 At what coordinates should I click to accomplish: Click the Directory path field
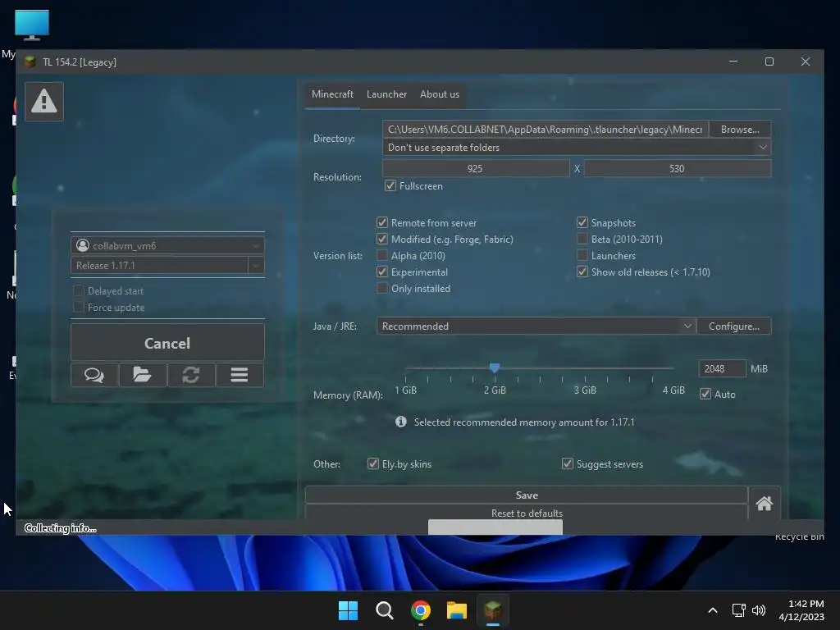point(546,129)
